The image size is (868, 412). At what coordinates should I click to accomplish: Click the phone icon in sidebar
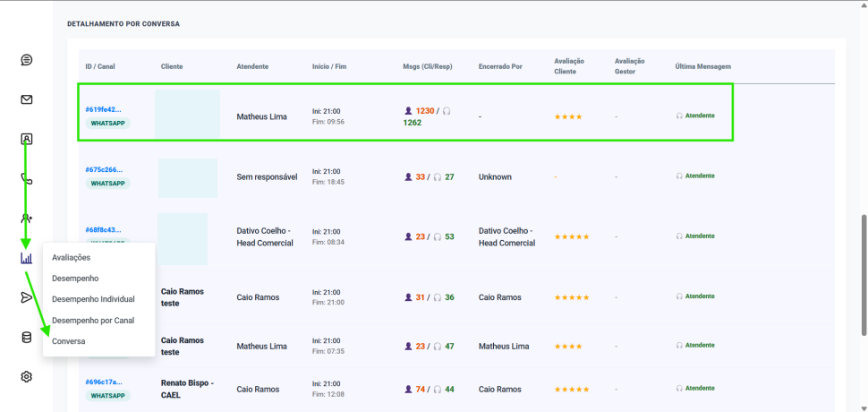coord(27,178)
